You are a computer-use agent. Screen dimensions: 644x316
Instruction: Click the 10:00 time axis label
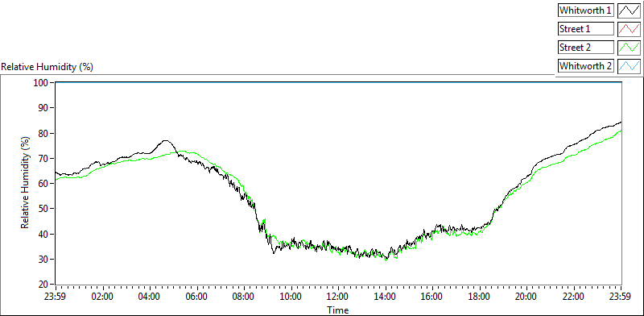(x=291, y=297)
